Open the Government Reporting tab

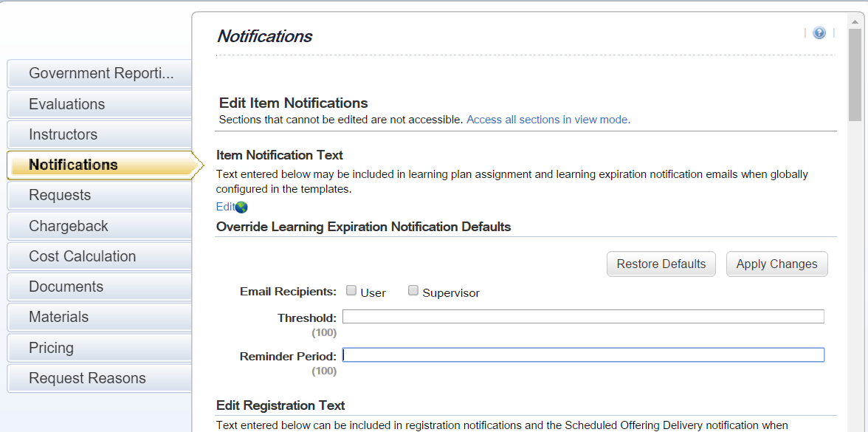pyautogui.click(x=100, y=73)
